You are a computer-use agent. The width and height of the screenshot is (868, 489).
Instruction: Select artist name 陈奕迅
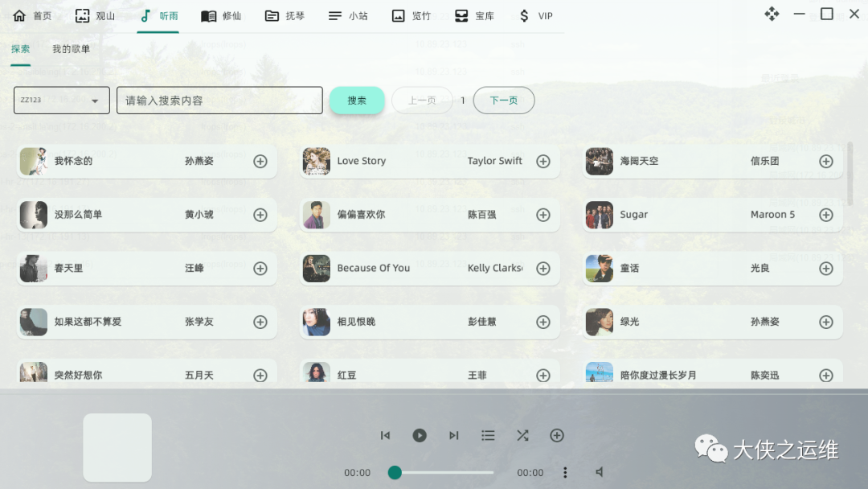pyautogui.click(x=764, y=375)
